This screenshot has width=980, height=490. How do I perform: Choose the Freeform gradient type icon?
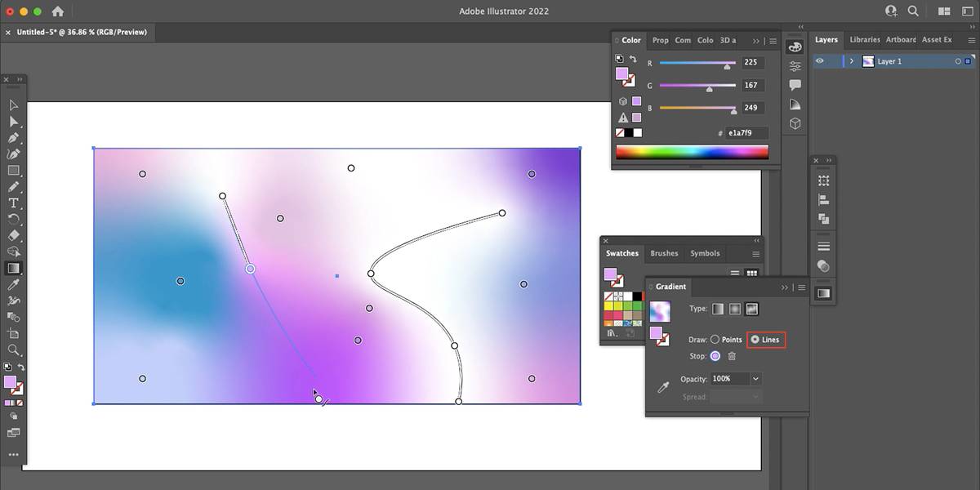tap(752, 309)
